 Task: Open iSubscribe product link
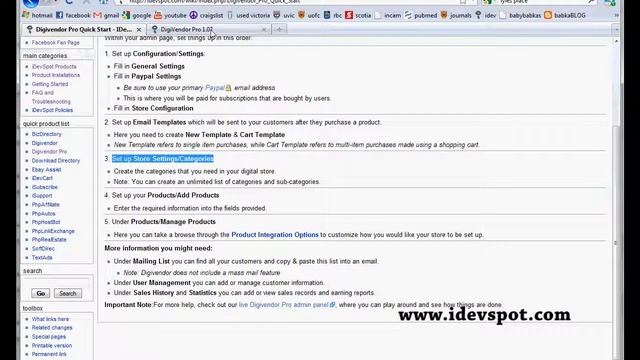pyautogui.click(x=44, y=187)
